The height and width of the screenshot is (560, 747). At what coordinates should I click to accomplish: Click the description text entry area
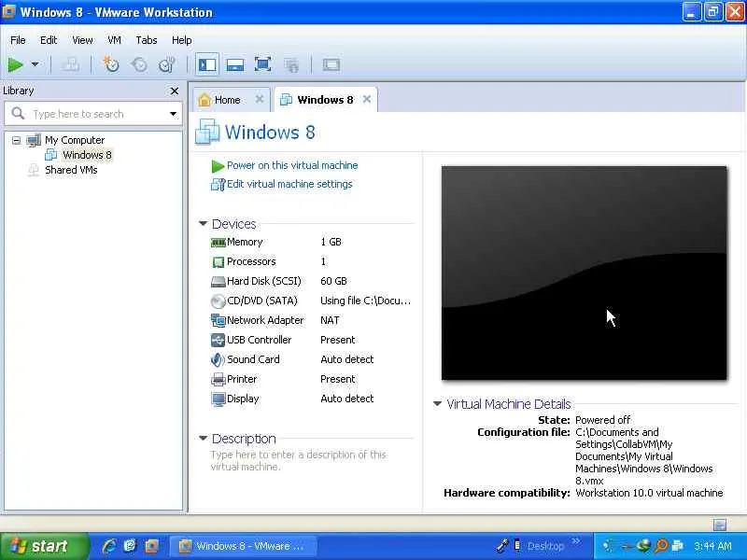coord(298,460)
